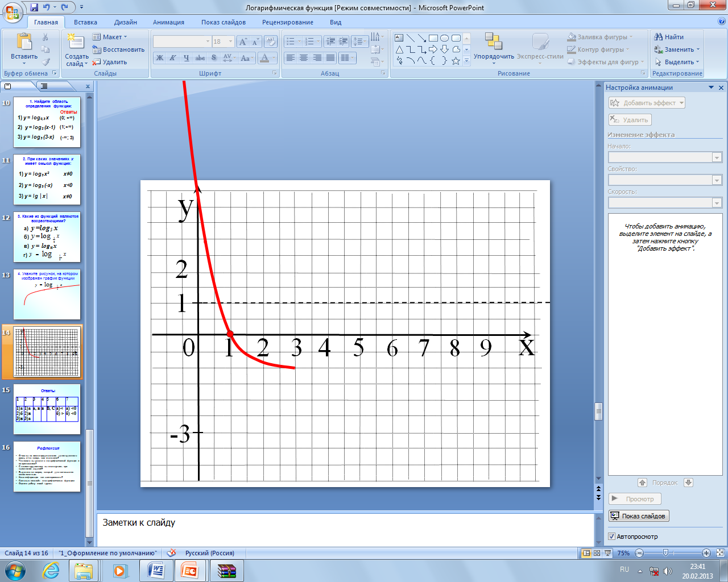Open the Office button menu
Image resolution: width=728 pixels, height=582 pixels.
coord(13,11)
